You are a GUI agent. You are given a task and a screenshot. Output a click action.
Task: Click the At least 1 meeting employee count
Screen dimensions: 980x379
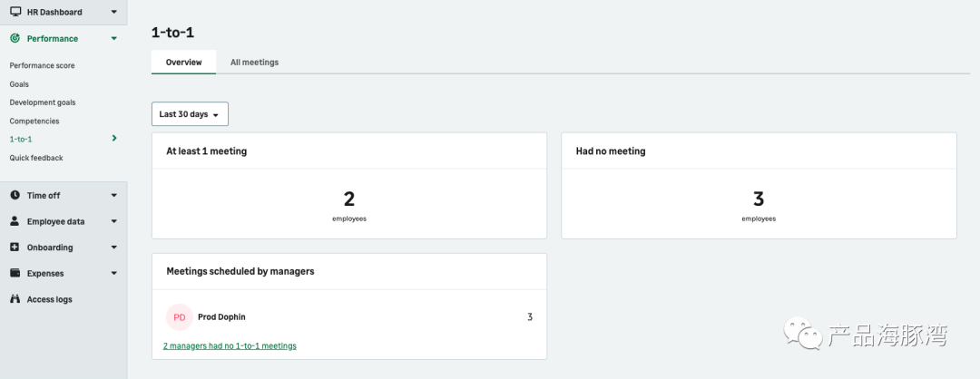point(348,199)
